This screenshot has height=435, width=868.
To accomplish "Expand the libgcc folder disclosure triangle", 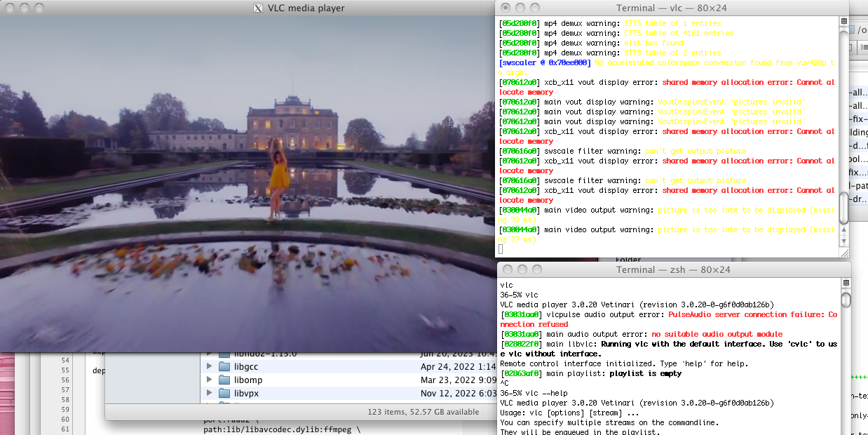I will (x=209, y=367).
